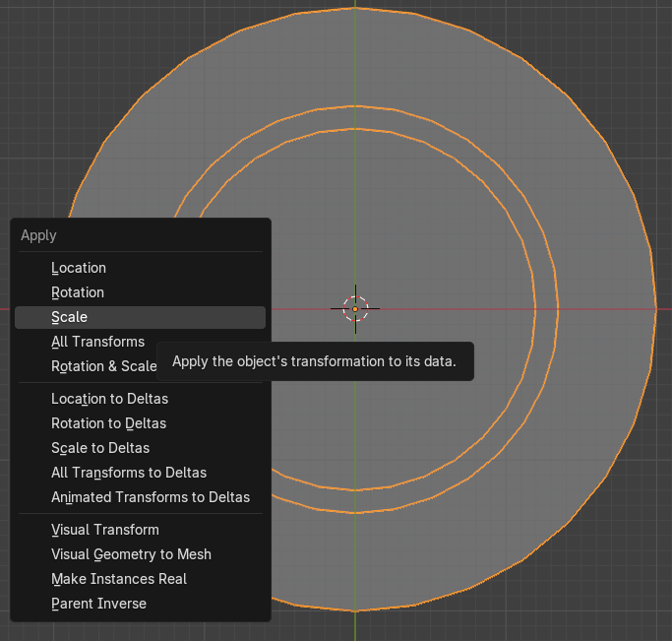
Task: Apply All Transforms to Deltas
Action: (x=129, y=473)
